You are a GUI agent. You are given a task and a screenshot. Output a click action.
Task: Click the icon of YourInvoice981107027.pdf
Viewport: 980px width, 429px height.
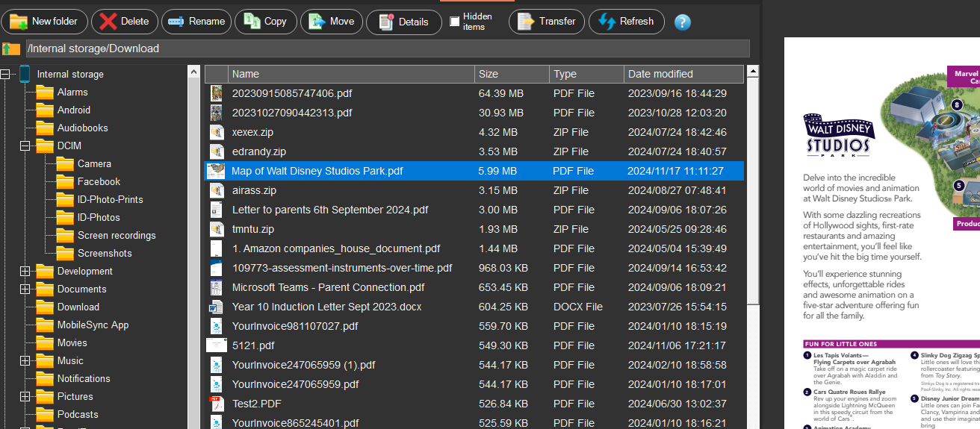[217, 326]
